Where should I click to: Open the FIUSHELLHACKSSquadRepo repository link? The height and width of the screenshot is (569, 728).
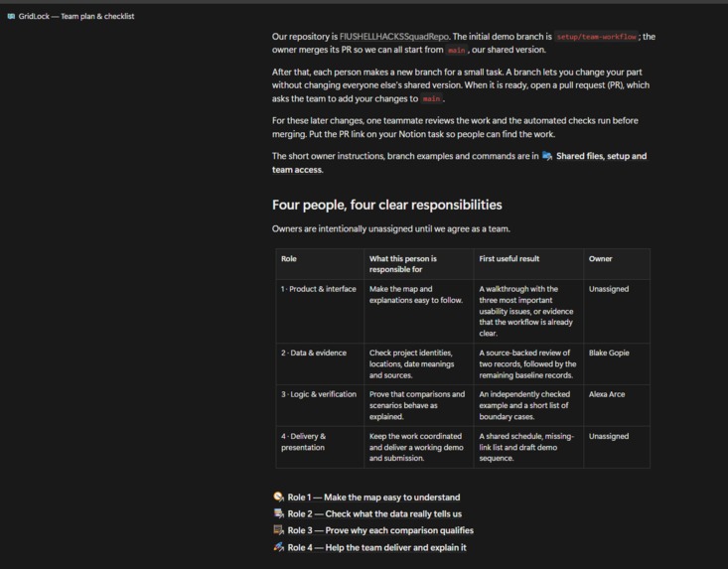pos(394,37)
